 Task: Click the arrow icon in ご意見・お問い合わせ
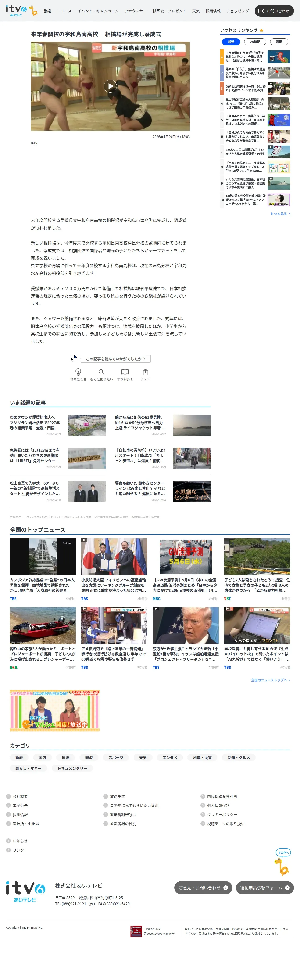click(x=226, y=888)
